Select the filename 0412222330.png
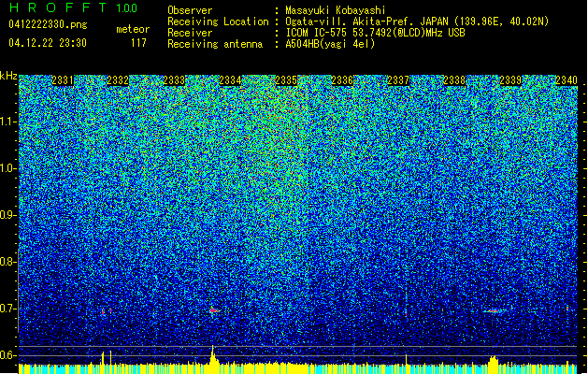Screen dimensions: 588x374 48,24
